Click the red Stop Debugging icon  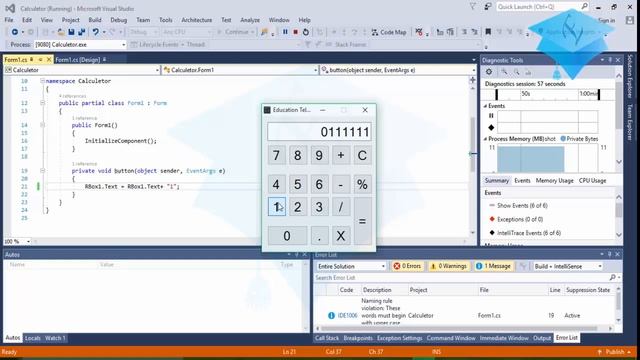(x=296, y=32)
